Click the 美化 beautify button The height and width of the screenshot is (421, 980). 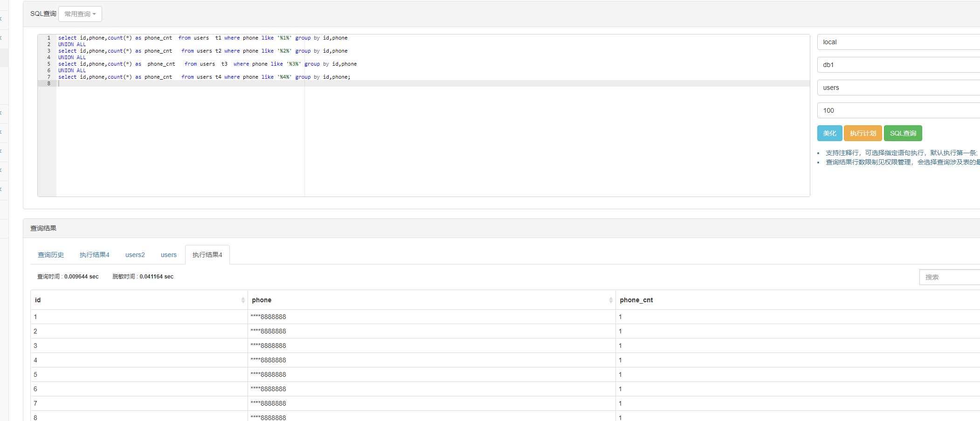(829, 133)
